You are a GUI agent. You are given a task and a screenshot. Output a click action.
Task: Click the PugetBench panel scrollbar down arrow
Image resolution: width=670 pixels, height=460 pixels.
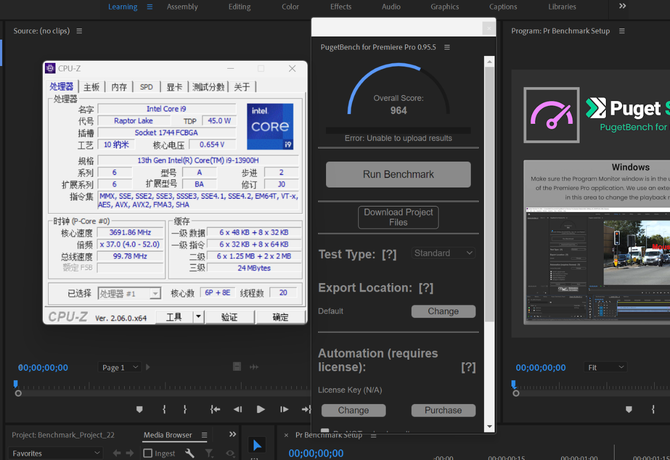(489, 427)
